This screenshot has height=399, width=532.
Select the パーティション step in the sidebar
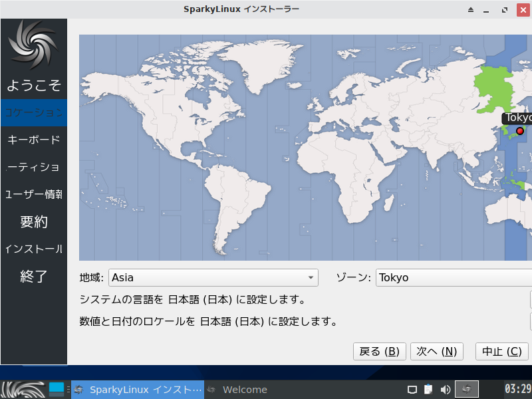click(x=34, y=168)
